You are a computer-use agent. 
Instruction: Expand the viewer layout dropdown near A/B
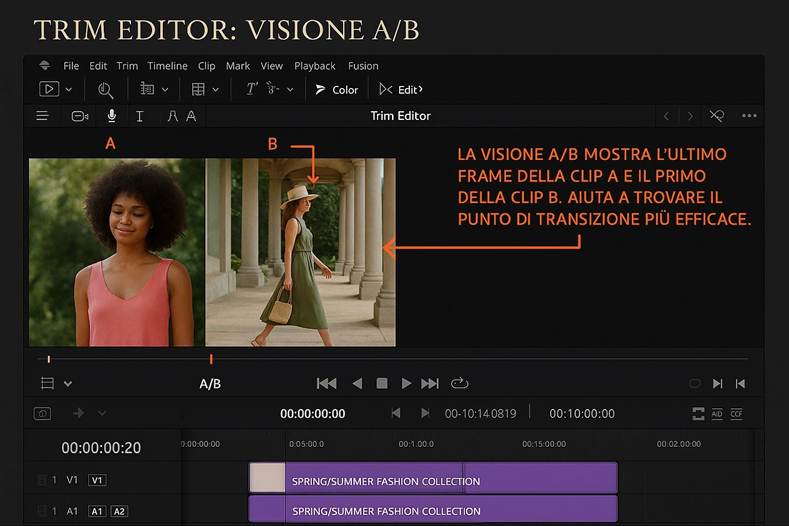click(68, 383)
